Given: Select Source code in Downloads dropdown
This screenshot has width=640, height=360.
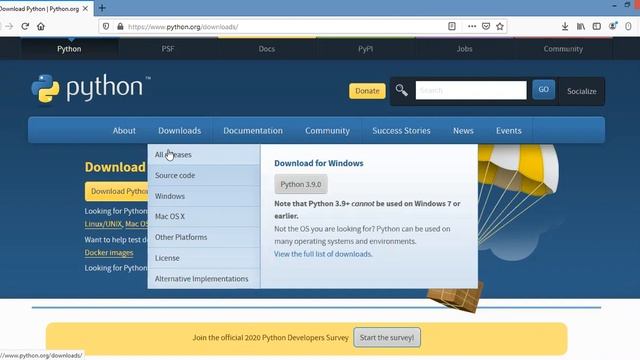Looking at the screenshot, I should [x=204, y=176].
